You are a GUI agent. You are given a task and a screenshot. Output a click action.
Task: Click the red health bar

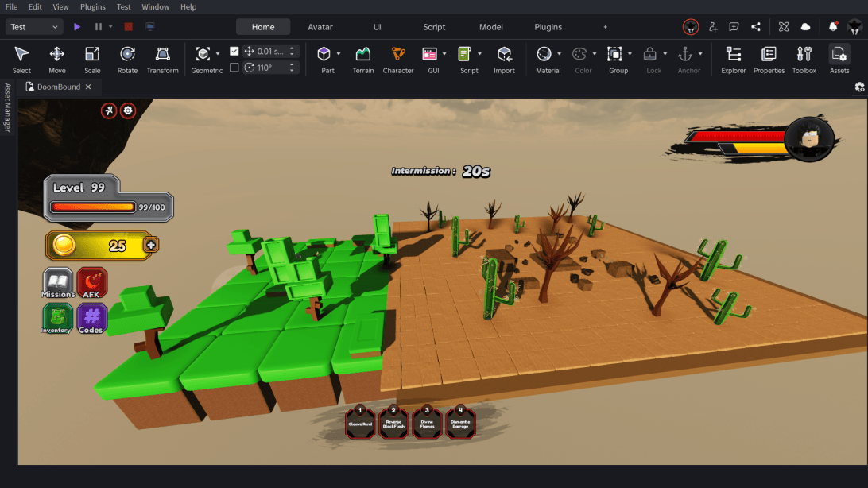pos(738,136)
